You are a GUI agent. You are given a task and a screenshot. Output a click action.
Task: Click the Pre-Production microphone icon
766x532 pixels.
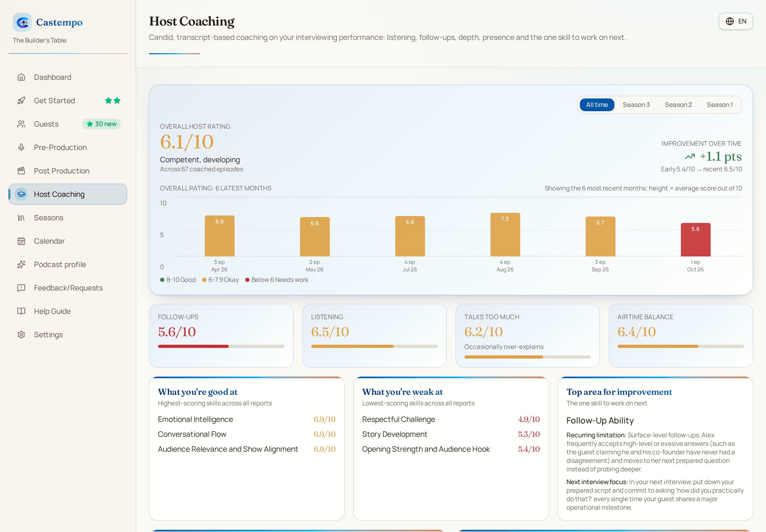21,147
